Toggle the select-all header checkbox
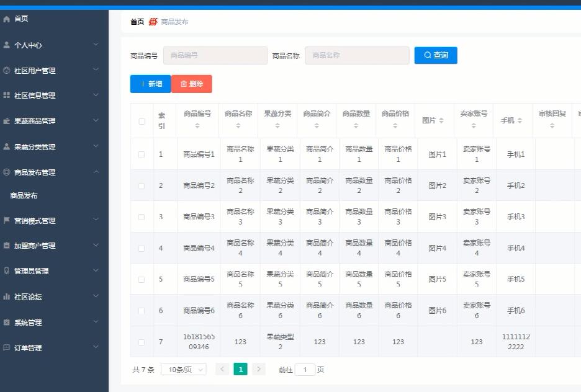 coord(142,122)
